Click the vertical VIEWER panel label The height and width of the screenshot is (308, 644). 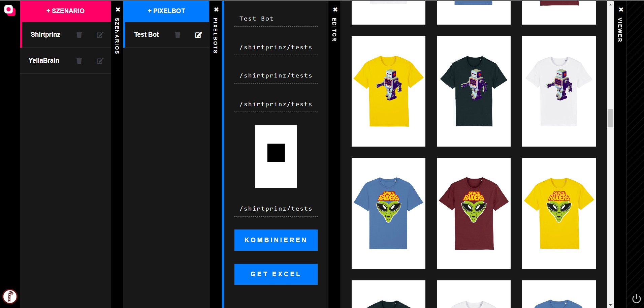pos(620,30)
